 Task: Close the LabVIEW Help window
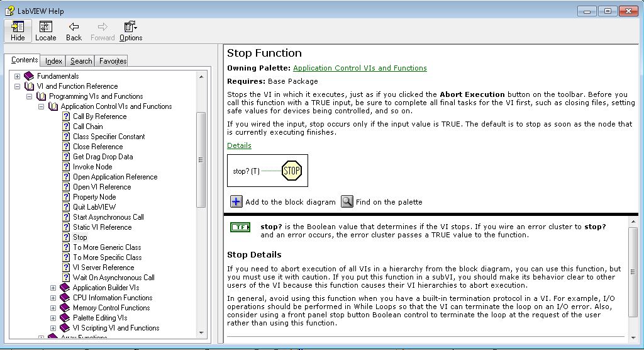click(x=628, y=11)
